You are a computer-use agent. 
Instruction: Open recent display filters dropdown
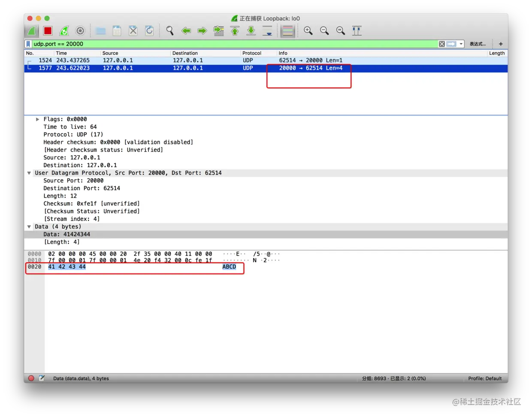point(461,44)
